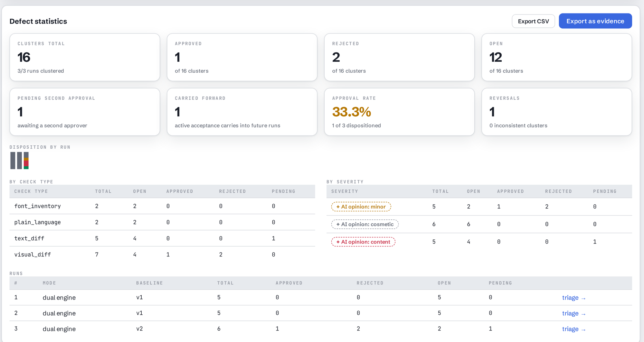The width and height of the screenshot is (644, 342).
Task: Open triage link for run 2
Action: click(573, 313)
